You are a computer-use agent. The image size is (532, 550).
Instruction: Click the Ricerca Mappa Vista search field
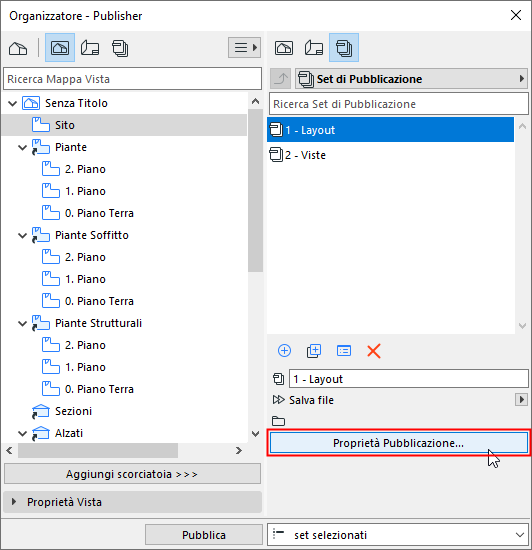[x=133, y=79]
